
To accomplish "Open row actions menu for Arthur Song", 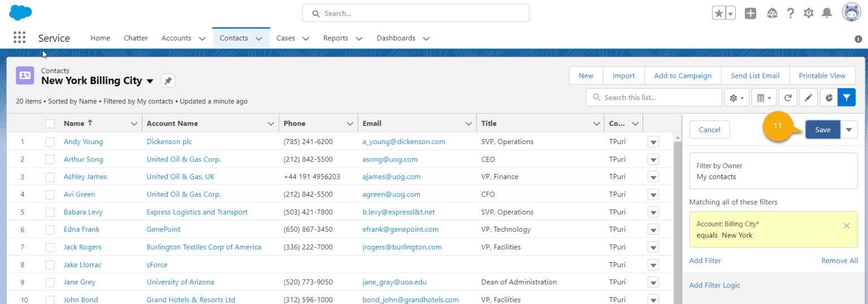I will [x=653, y=159].
